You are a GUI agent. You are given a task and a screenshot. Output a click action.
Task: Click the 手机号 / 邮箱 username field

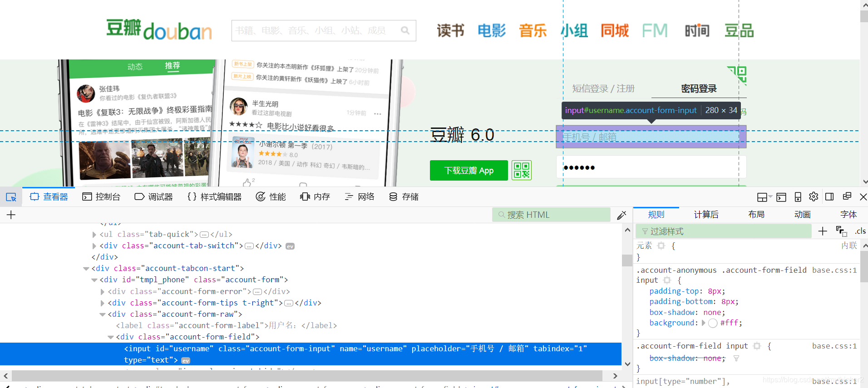pyautogui.click(x=651, y=137)
